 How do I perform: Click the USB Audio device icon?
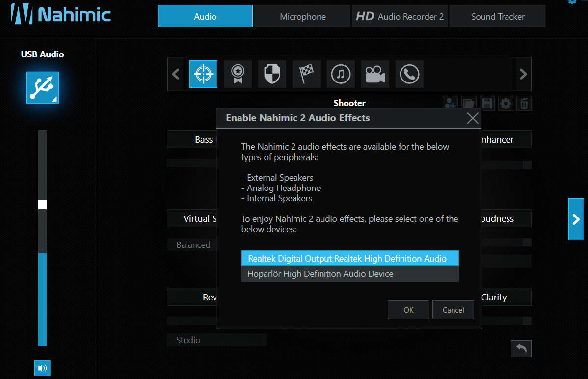(42, 87)
